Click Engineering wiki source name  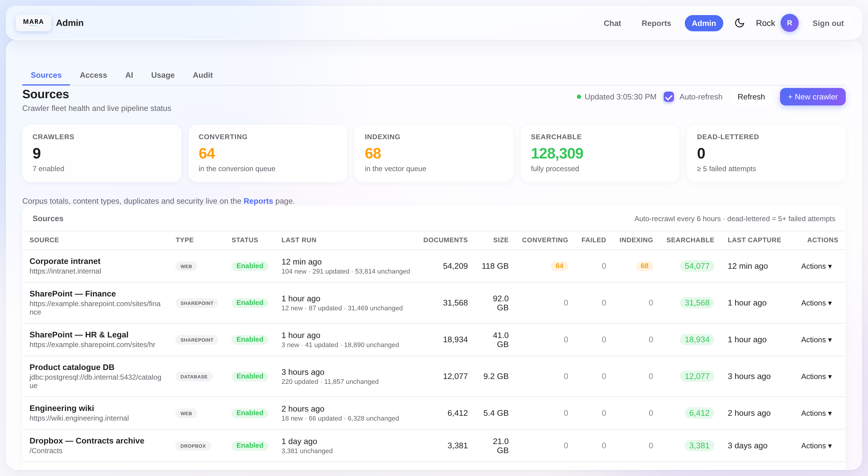pos(62,408)
